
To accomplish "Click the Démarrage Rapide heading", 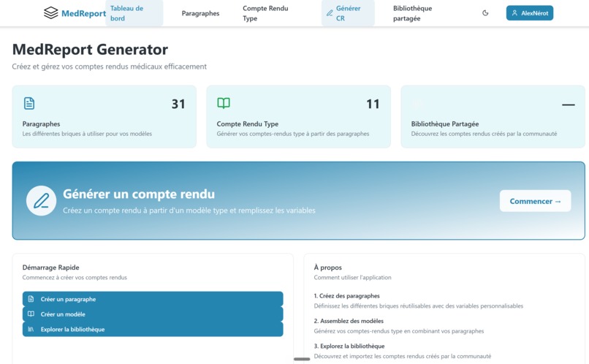I will click(x=50, y=268).
